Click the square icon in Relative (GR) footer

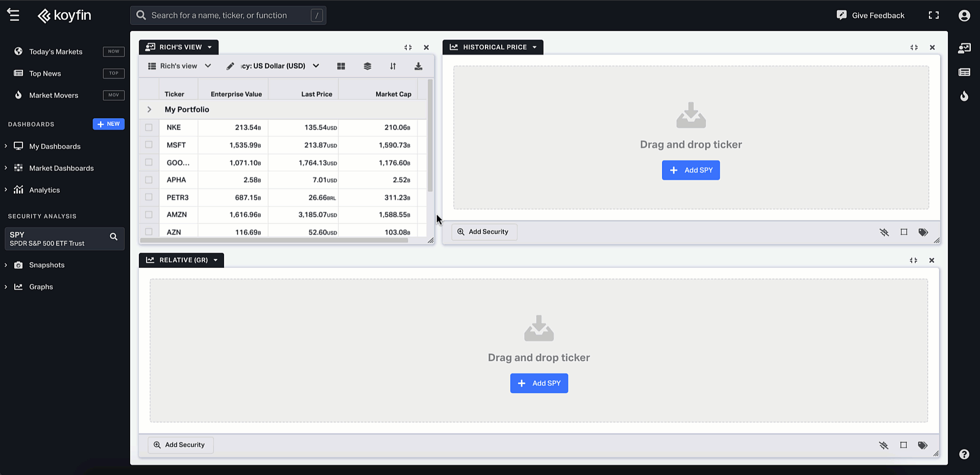point(903,445)
